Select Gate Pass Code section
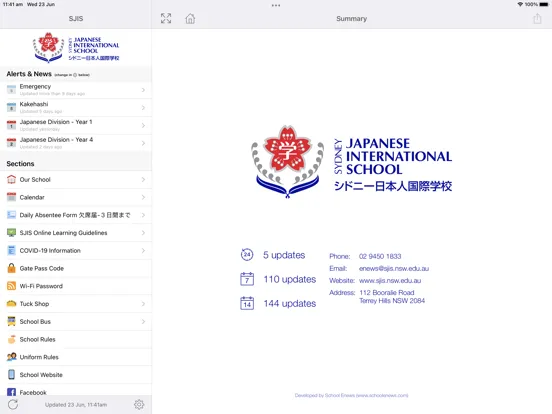Image resolution: width=552 pixels, height=414 pixels. click(x=76, y=268)
